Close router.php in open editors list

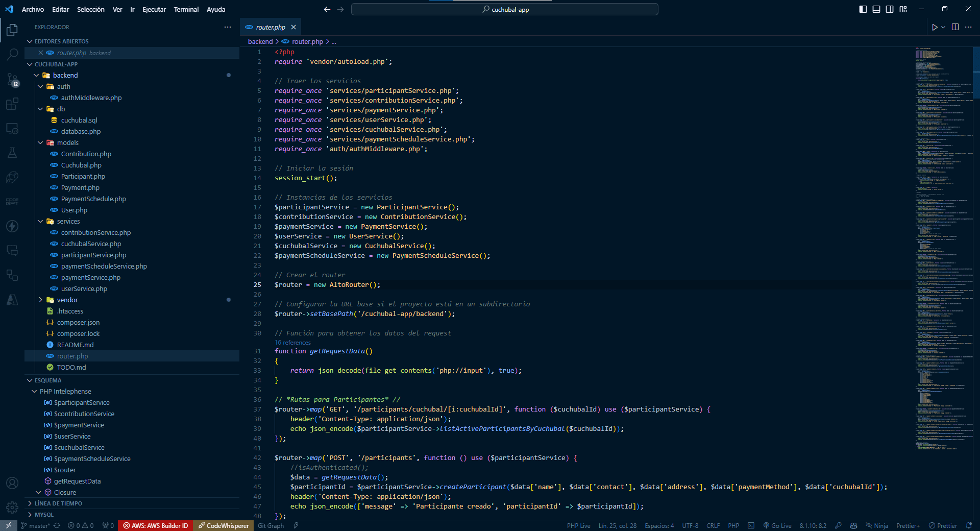coord(41,53)
